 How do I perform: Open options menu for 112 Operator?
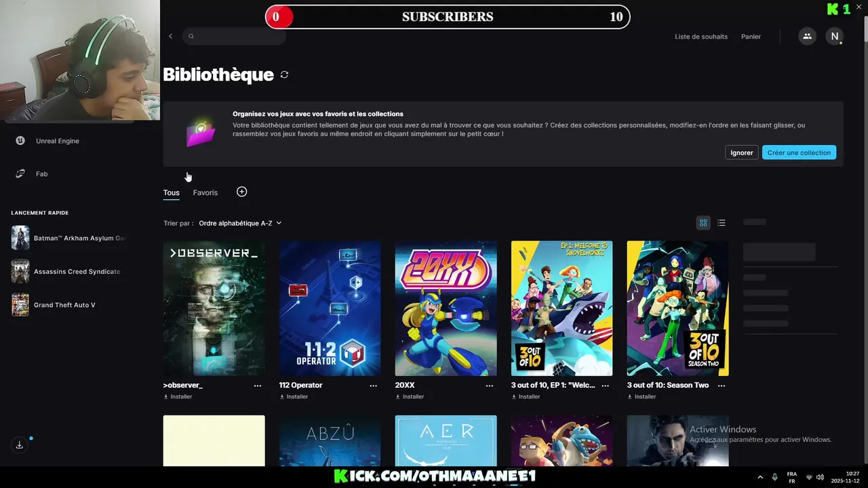click(x=374, y=386)
